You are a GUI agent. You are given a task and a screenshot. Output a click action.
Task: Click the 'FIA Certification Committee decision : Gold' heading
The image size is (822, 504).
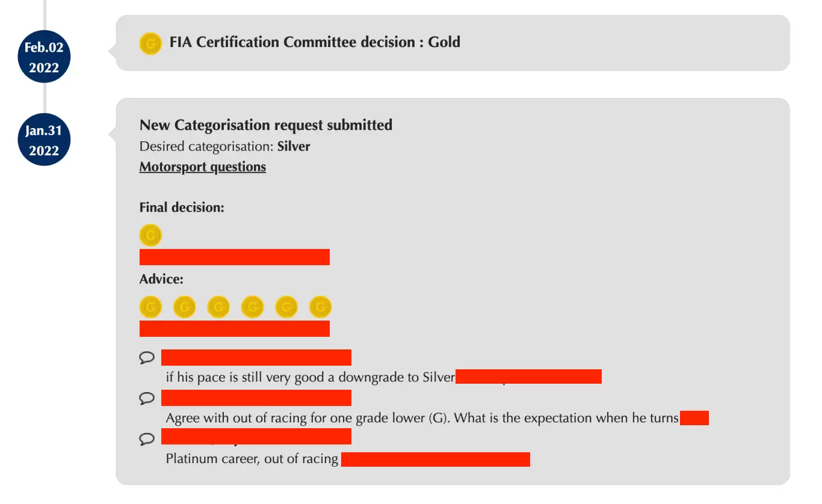tap(315, 42)
